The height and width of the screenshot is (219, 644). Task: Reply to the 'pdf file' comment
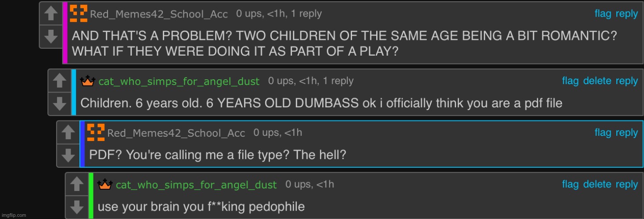click(626, 81)
